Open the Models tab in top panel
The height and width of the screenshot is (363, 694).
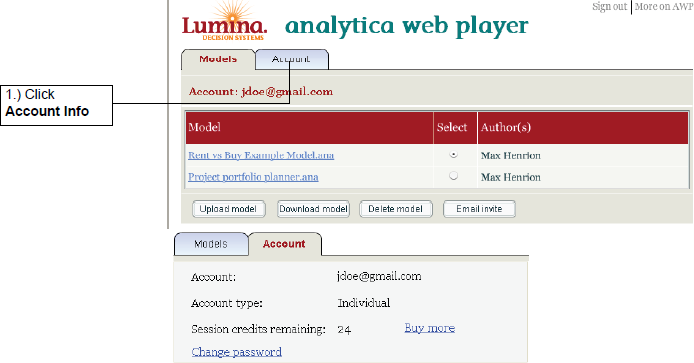(x=218, y=59)
